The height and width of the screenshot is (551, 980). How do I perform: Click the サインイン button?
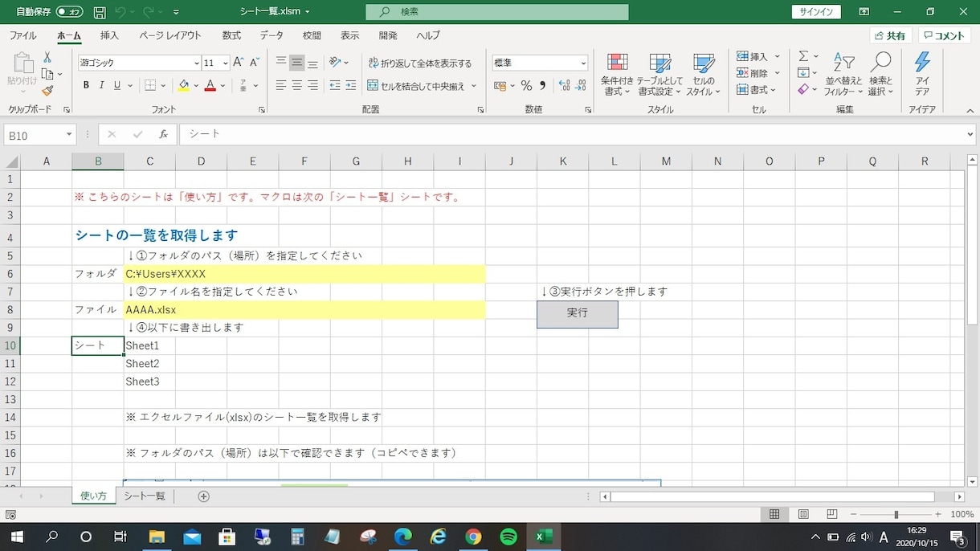coord(816,12)
